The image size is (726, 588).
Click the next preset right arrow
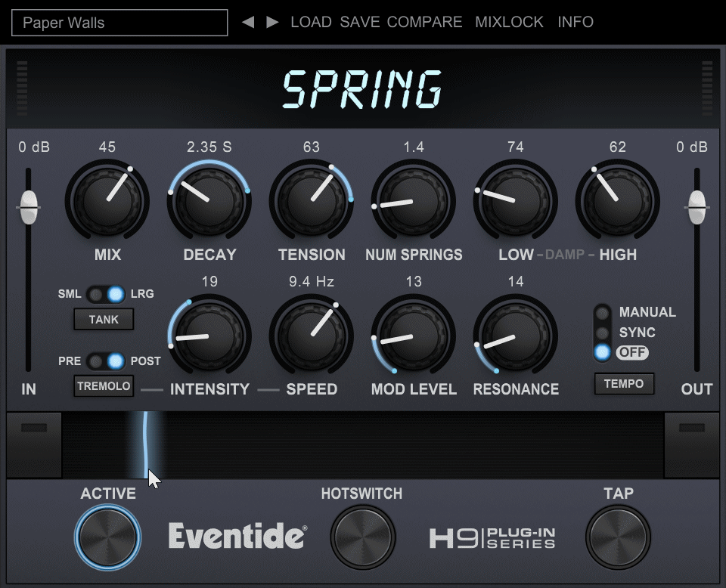[x=272, y=22]
